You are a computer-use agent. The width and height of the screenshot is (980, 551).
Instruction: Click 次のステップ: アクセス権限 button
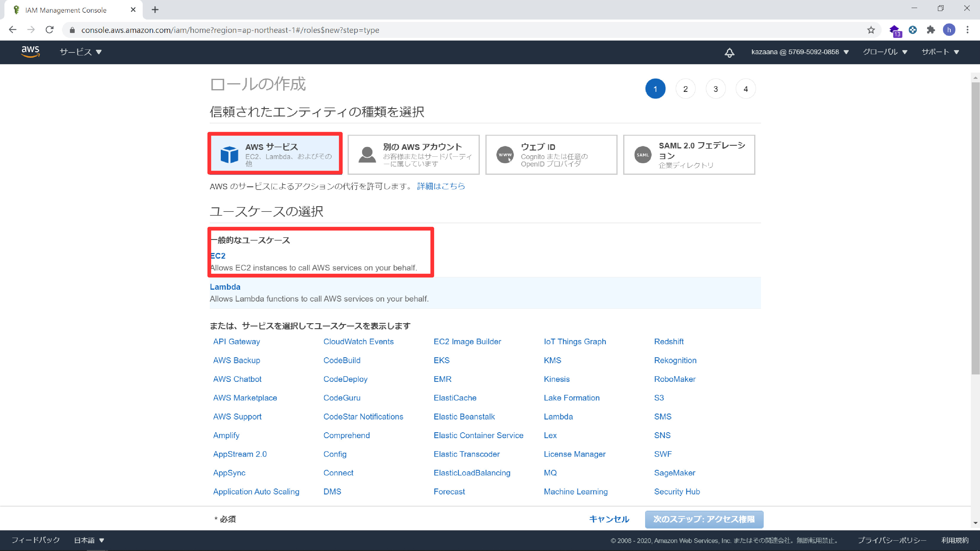click(704, 519)
